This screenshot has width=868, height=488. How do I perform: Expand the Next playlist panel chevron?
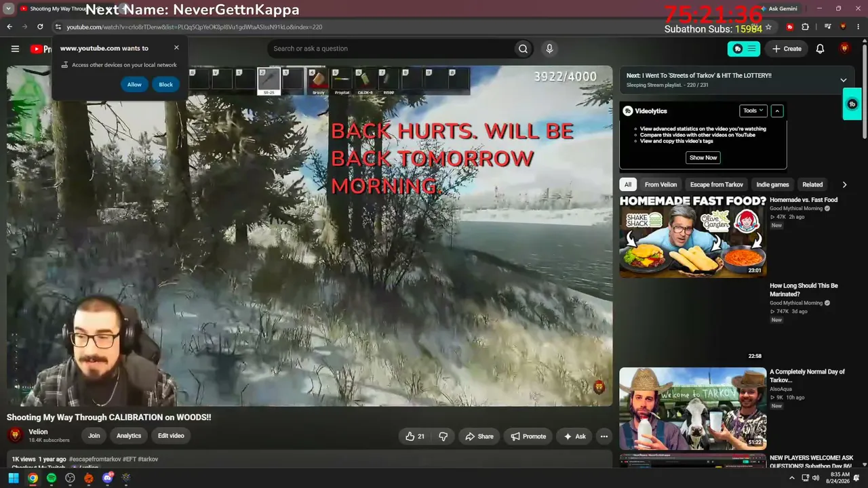(x=844, y=80)
